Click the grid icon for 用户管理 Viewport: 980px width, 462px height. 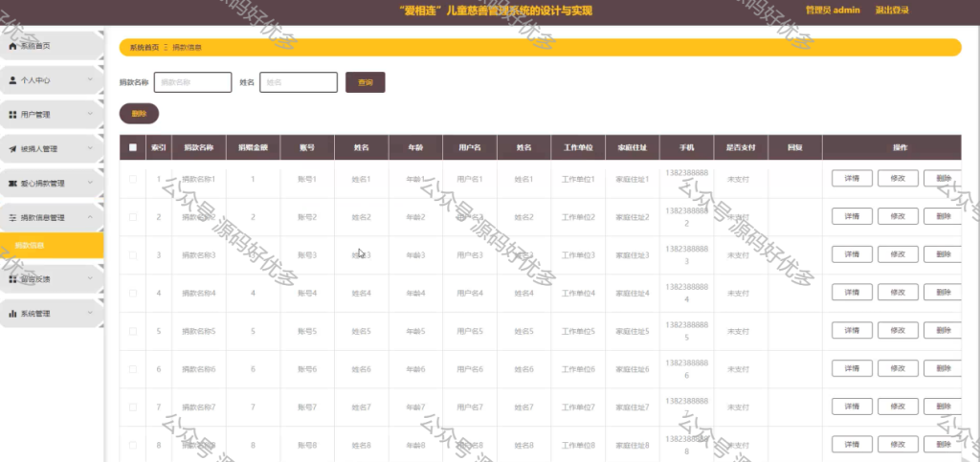tap(12, 115)
